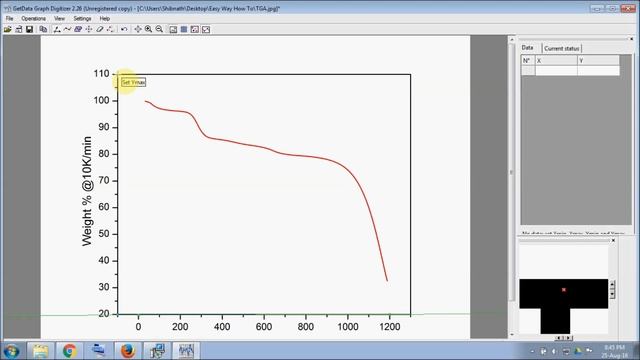
Task: Select the Set the scale axes tool
Action: pyautogui.click(x=57, y=29)
